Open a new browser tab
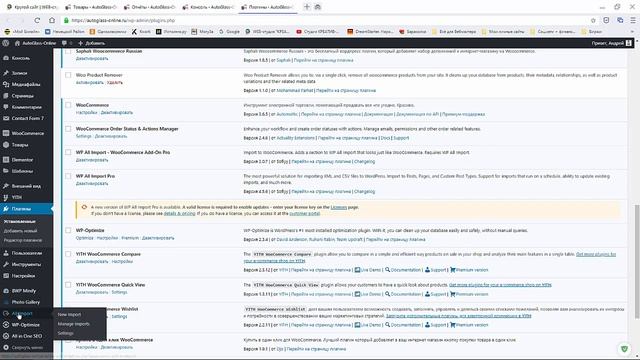This screenshot has width=640, height=360. click(307, 7)
